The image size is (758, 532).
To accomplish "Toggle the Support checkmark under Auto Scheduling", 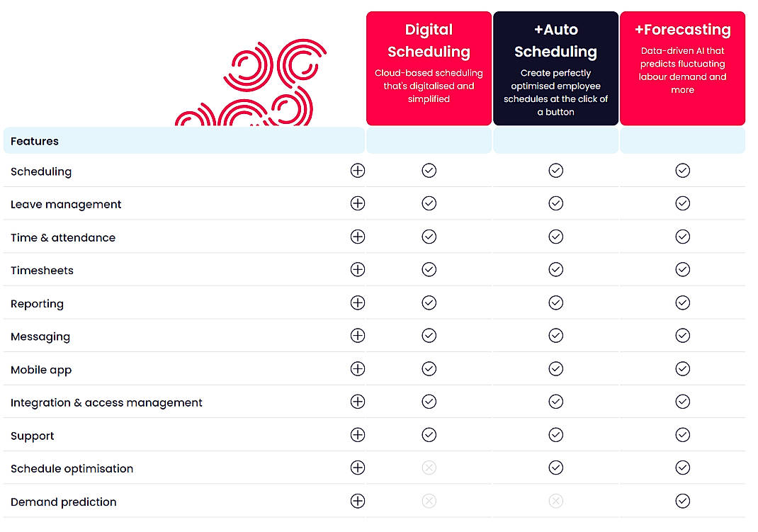I will pyautogui.click(x=555, y=434).
